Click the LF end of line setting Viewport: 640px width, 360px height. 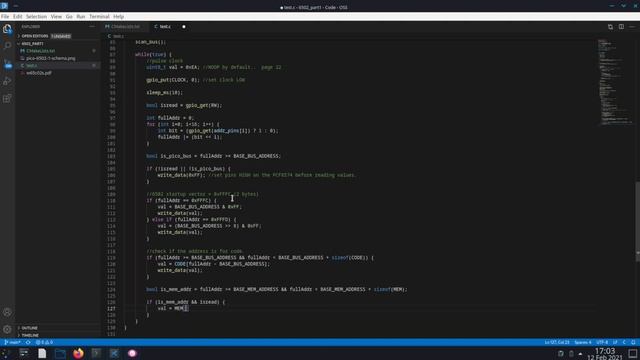tap(615, 342)
